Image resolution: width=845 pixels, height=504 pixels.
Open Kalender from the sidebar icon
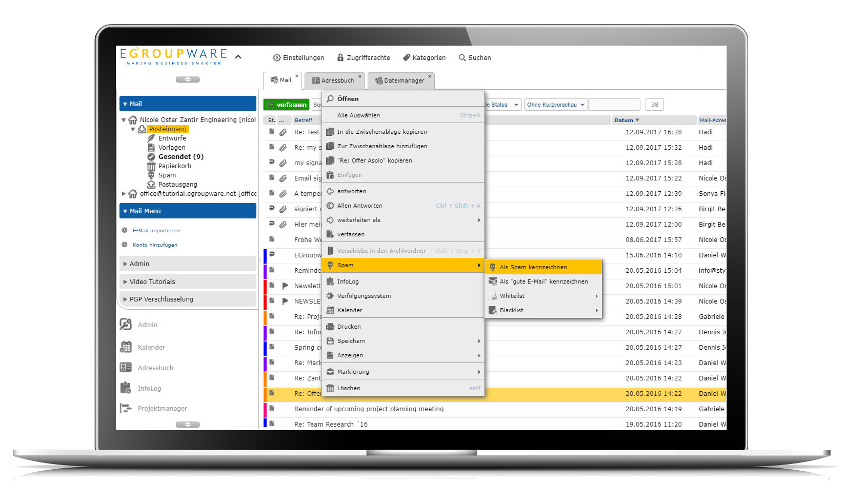(x=125, y=347)
